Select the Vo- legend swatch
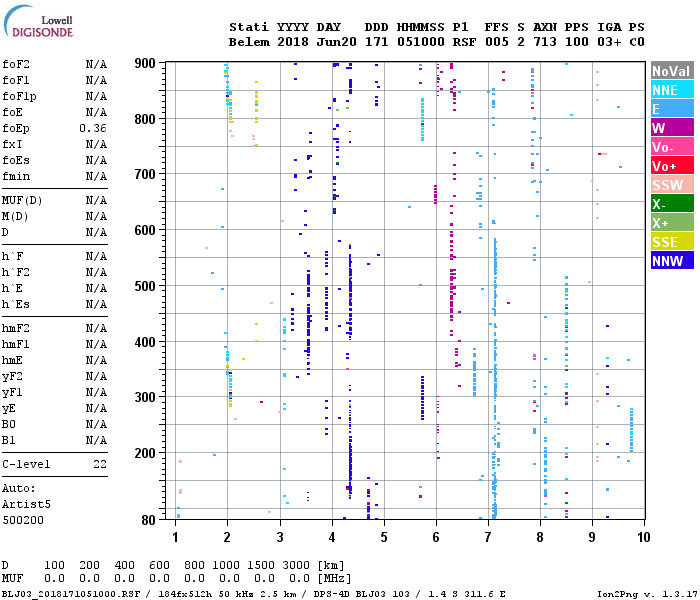 (672, 146)
